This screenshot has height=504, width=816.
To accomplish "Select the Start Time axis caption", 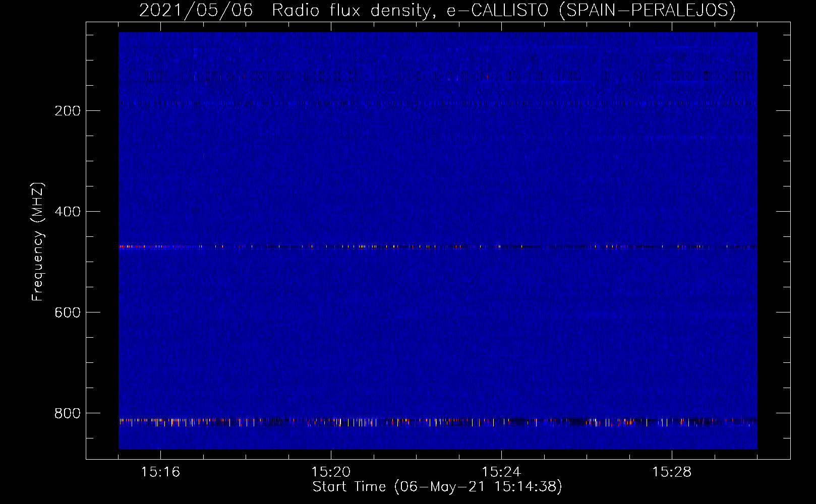I will [x=437, y=487].
